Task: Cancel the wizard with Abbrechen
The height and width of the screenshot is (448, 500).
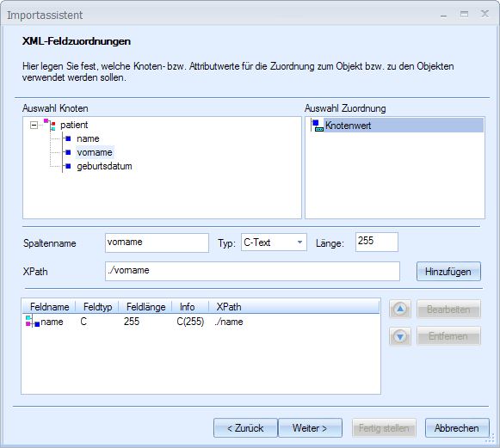Action: tap(457, 428)
